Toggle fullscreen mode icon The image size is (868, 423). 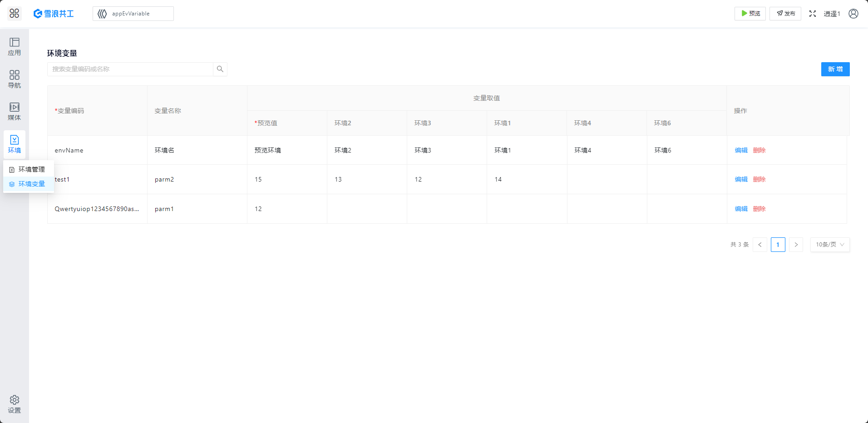[x=813, y=14]
